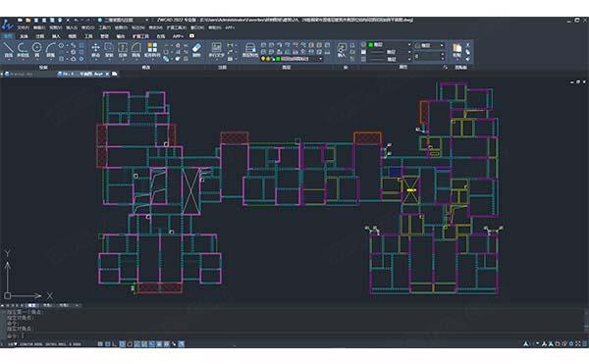Open the Multiline Text (多行文字) tool
This screenshot has width=589, height=364.
click(x=216, y=49)
